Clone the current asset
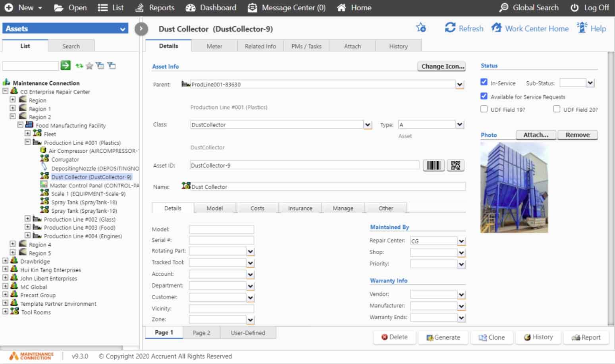Viewport: 615px width, 364px height. coord(492,337)
